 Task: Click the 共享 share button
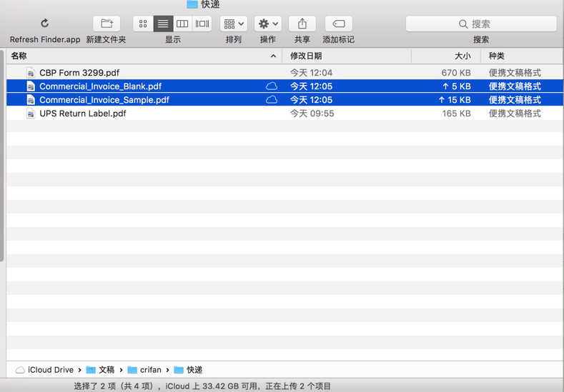(x=302, y=24)
